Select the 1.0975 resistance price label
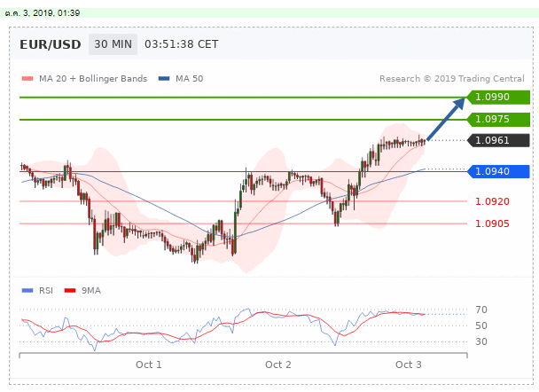 point(498,120)
